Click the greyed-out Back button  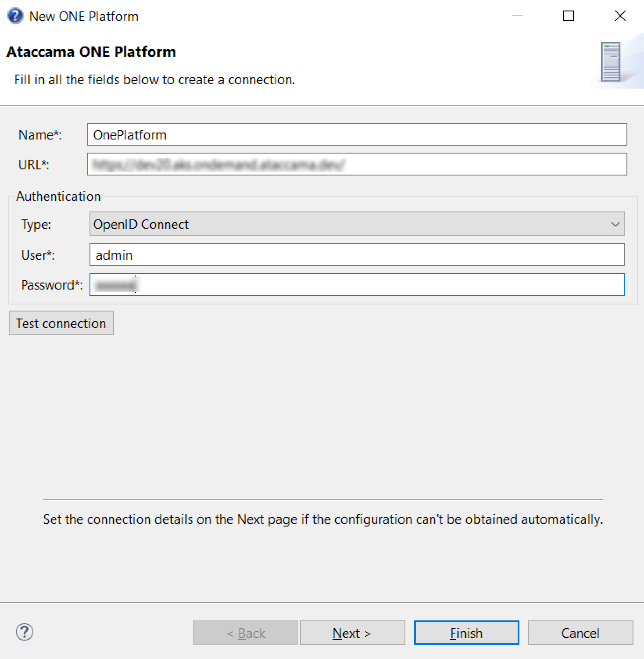pos(246,633)
